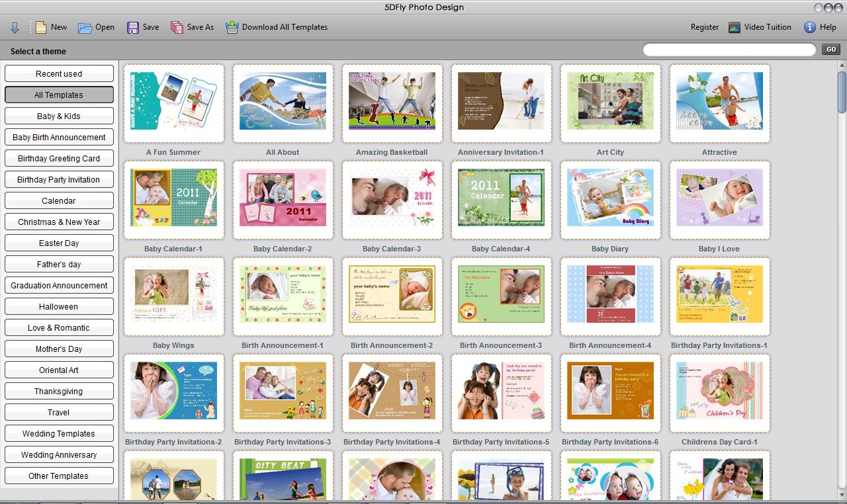Select the All Templates category
The width and height of the screenshot is (847, 504).
coord(59,95)
